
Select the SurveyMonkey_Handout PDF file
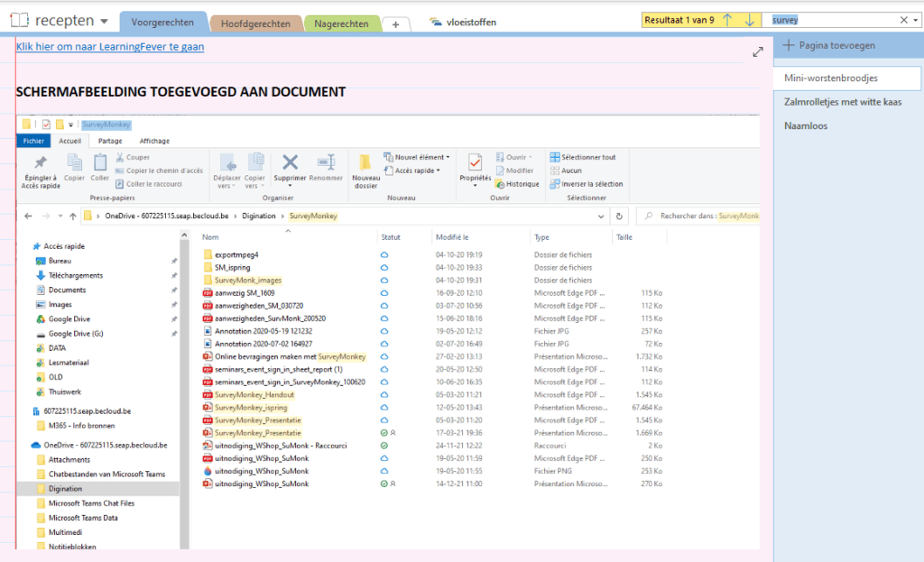[254, 395]
